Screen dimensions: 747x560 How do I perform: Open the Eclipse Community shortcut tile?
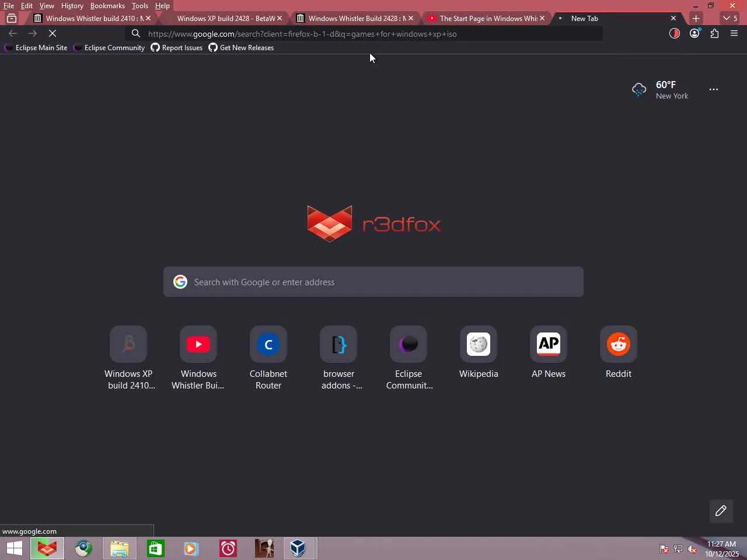pos(409,358)
